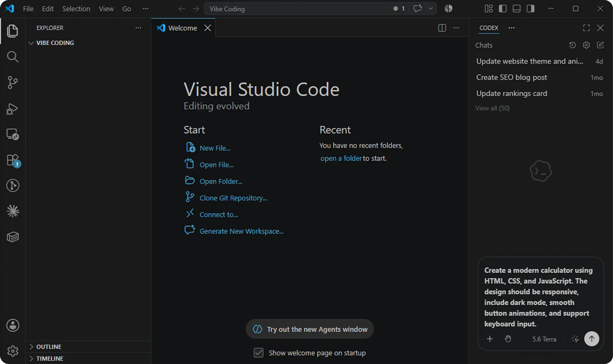Open the Run and Debug view
The height and width of the screenshot is (364, 613).
(12, 109)
